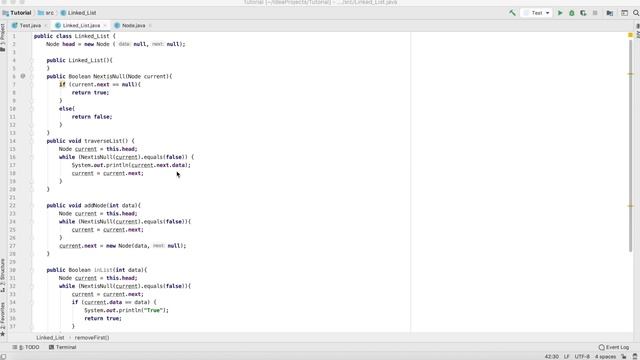Change the UTF-8 file encoding
The width and height of the screenshot is (640, 360).
(x=582, y=357)
